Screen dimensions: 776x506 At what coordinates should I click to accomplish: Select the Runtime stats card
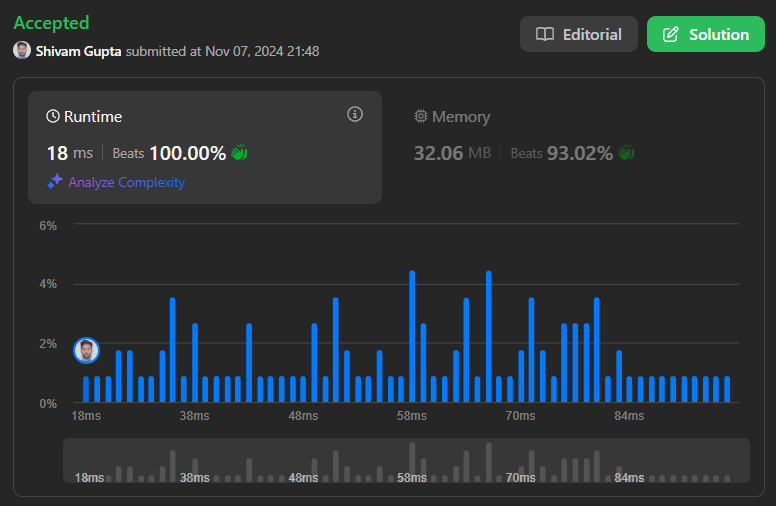point(205,147)
